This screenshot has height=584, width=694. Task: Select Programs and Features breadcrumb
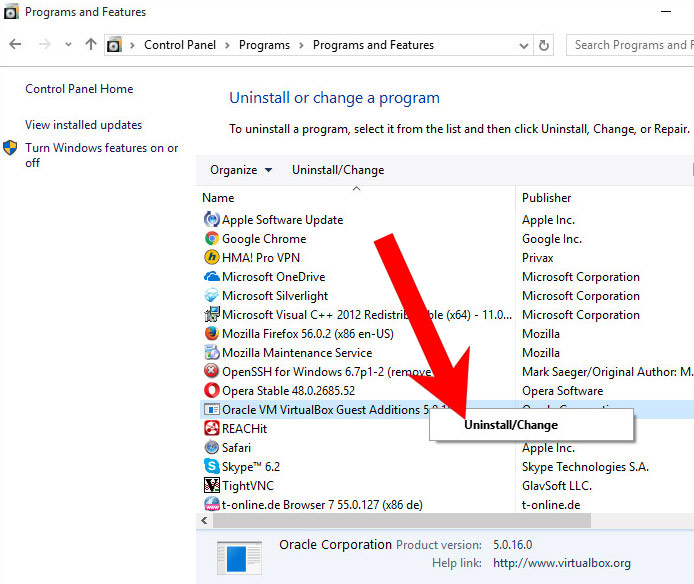[x=373, y=45]
